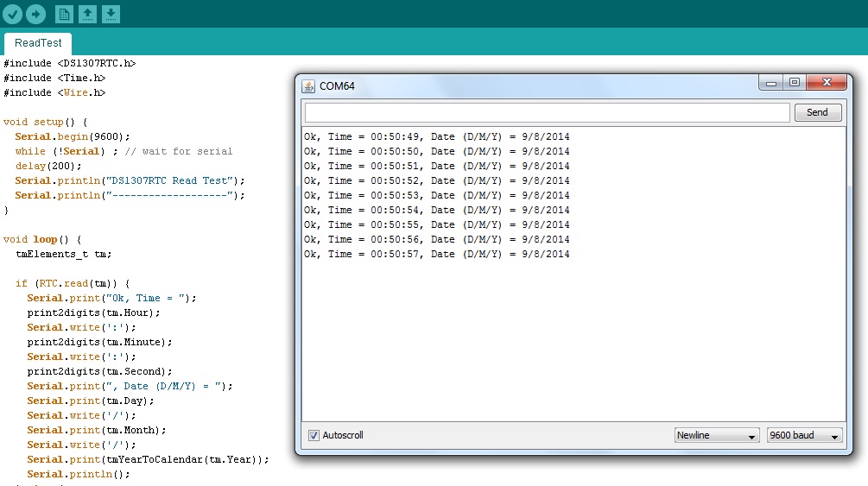Click the output line with time 00:50:53
This screenshot has width=868, height=486.
(x=437, y=195)
